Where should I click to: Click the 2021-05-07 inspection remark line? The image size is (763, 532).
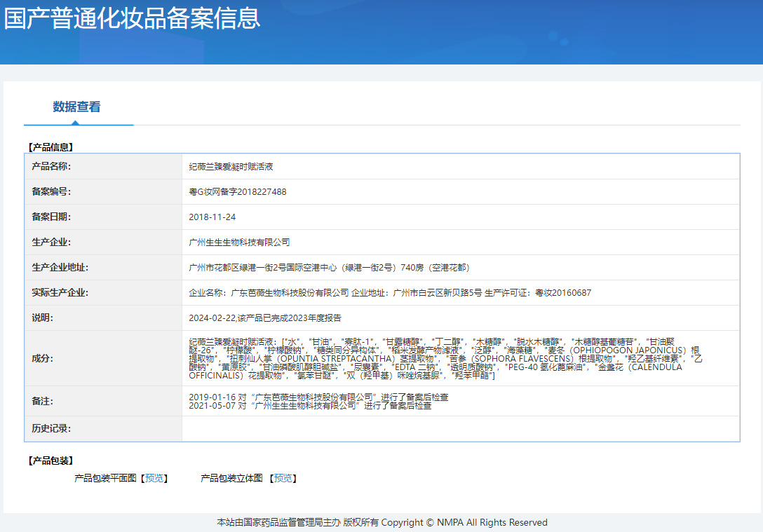pos(310,406)
